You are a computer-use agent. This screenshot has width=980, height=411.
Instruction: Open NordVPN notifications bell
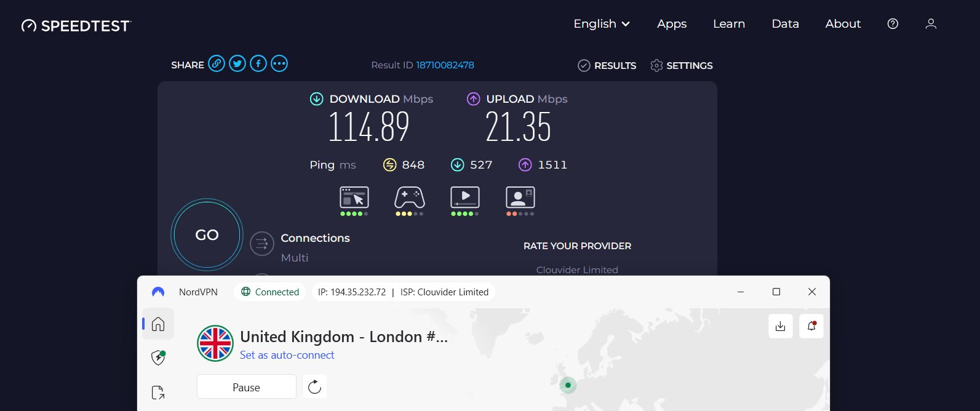[811, 326]
